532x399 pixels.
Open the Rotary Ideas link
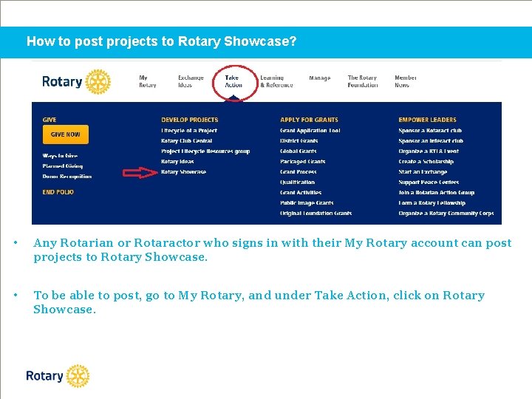(x=177, y=162)
